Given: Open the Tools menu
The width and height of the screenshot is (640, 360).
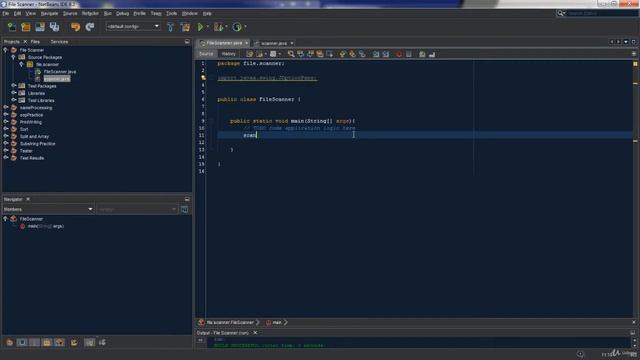Looking at the screenshot, I should point(171,13).
